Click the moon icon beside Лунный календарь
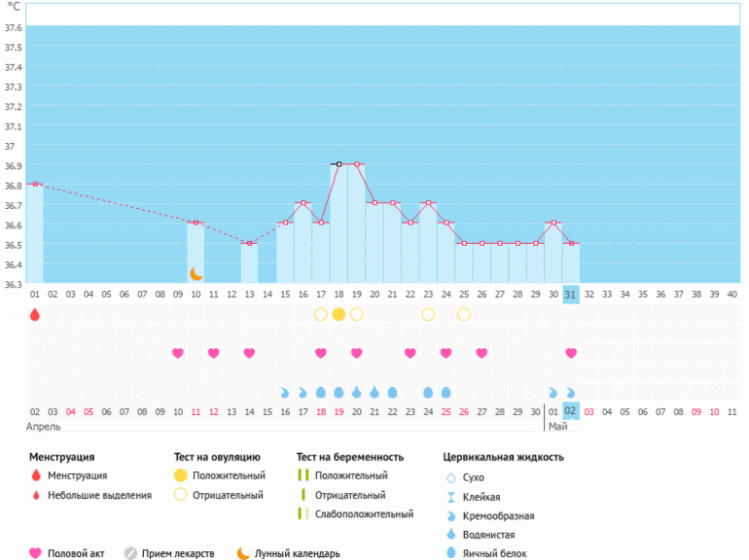Viewport: 749px width, 560px height. pyautogui.click(x=243, y=553)
